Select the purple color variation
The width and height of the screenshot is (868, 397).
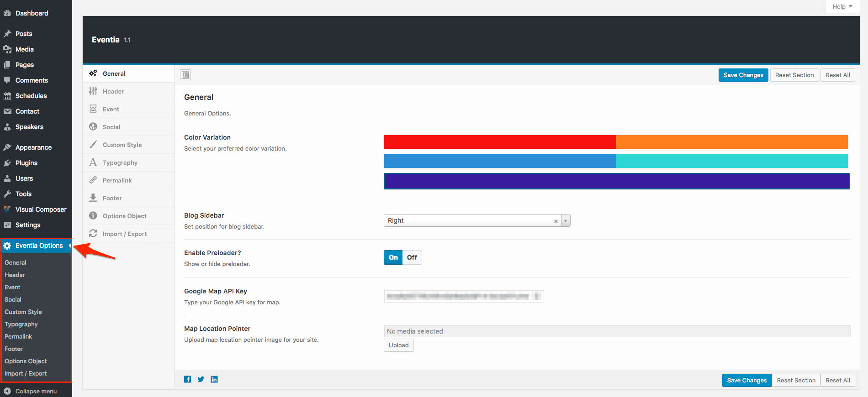(616, 181)
